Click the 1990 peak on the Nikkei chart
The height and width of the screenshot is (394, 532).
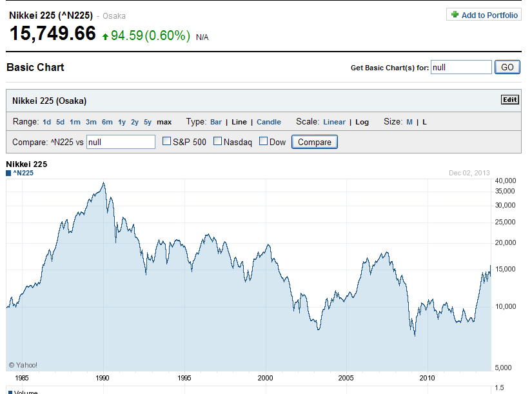tap(103, 183)
